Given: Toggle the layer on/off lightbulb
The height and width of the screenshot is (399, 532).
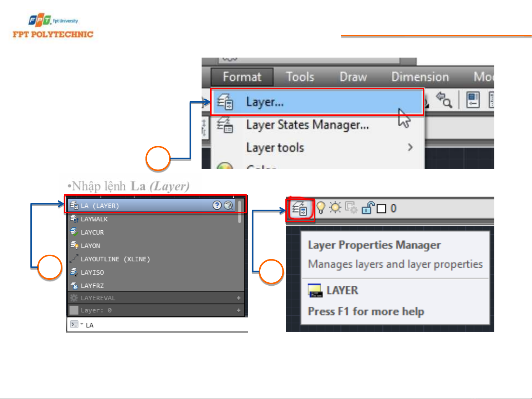Looking at the screenshot, I should [x=321, y=208].
